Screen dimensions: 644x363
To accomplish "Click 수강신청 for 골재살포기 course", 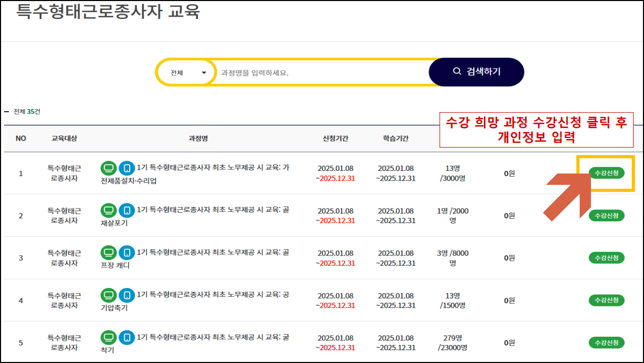I will pyautogui.click(x=606, y=215).
